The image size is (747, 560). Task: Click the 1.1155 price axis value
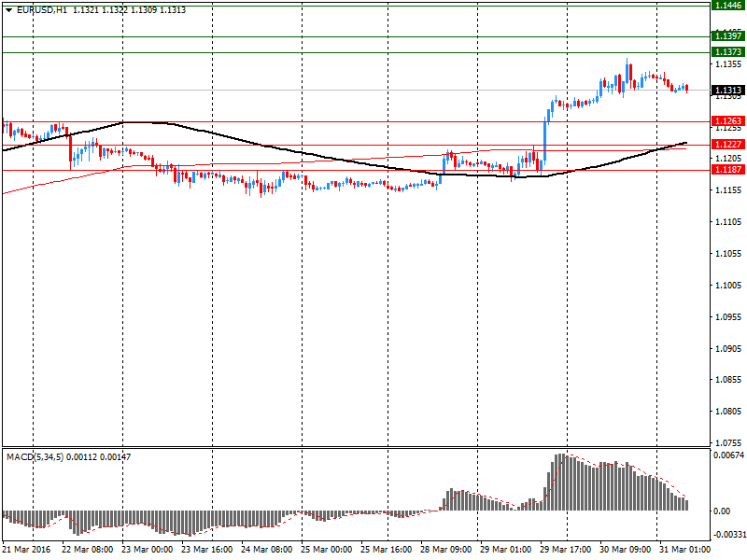tap(728, 190)
